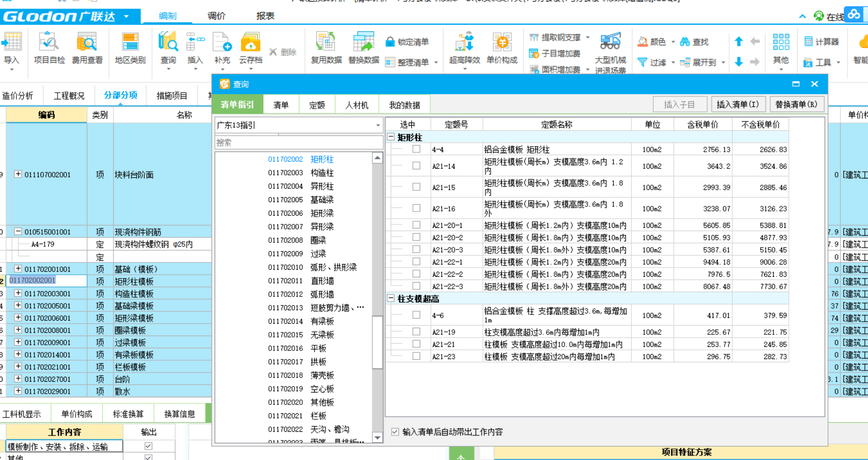Collapse row 010515001001 现浇构件钢筋
The width and height of the screenshot is (868, 460).
coord(18,232)
